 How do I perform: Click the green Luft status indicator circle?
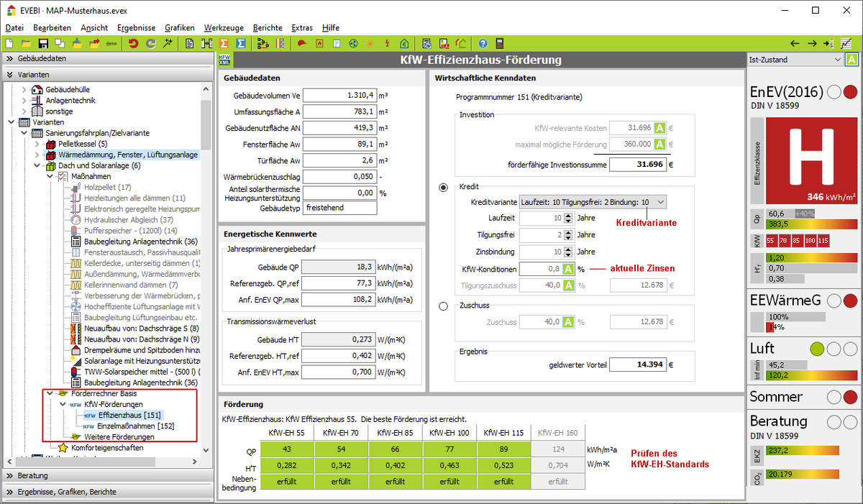click(x=816, y=349)
